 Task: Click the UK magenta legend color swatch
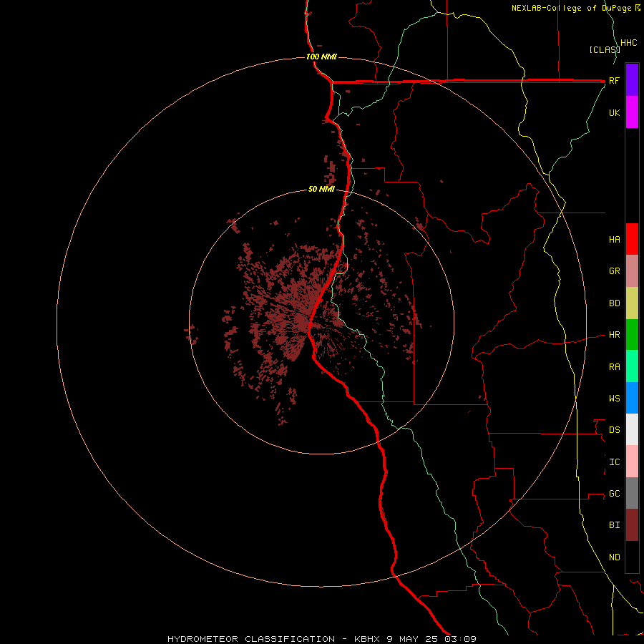pos(632,112)
